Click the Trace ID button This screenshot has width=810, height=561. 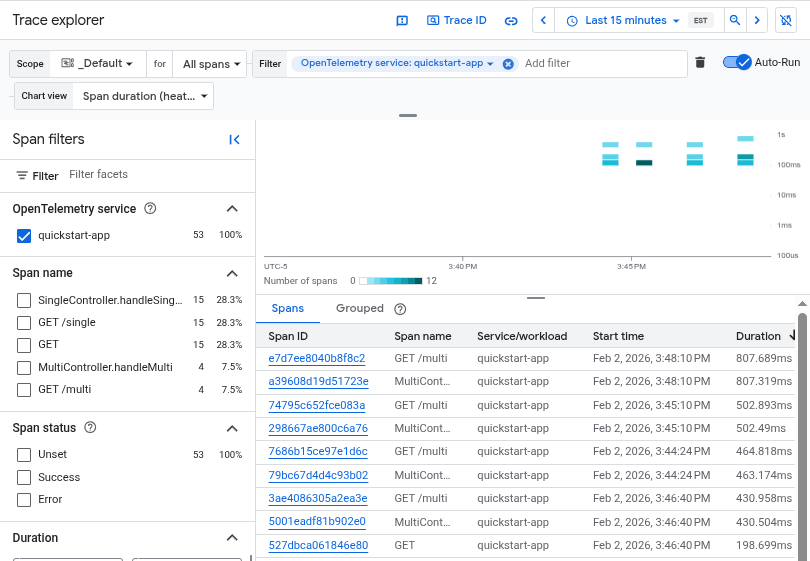coord(456,20)
